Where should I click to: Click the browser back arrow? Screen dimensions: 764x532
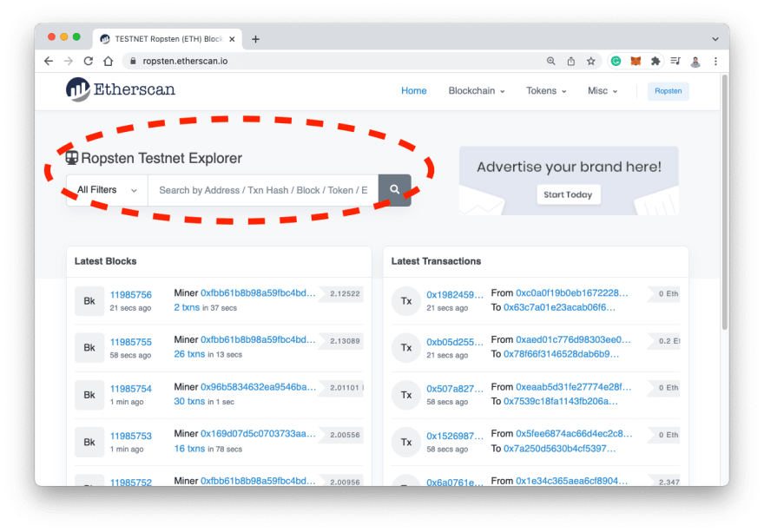pyautogui.click(x=49, y=61)
